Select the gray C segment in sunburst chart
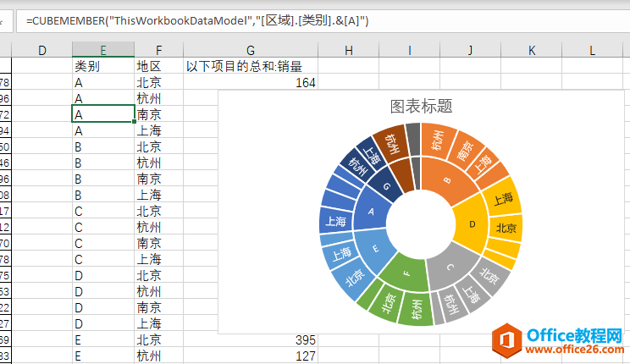This screenshot has height=364, width=630. coord(451,267)
